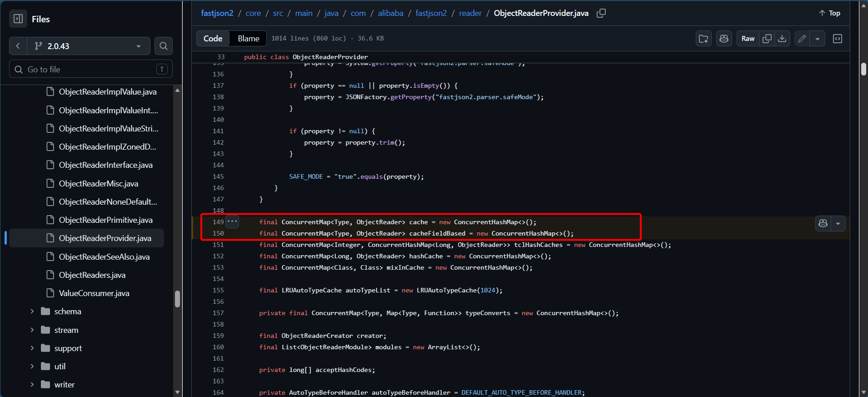Expand the schema folder chevron
Viewport: 868px width, 397px height.
pos(32,311)
